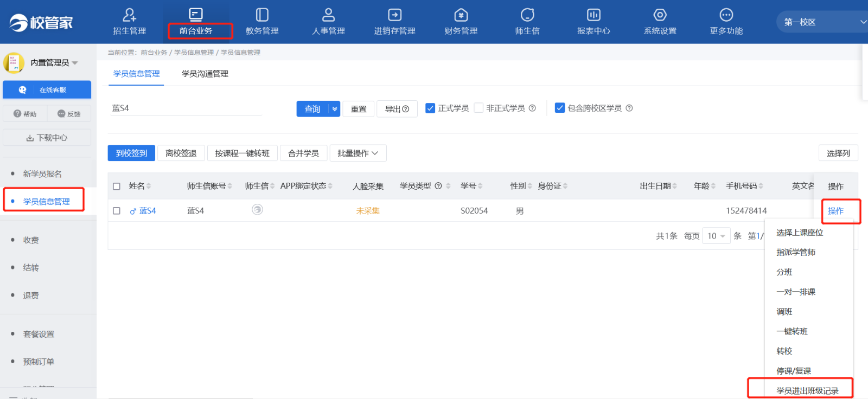Toggle 正式学员 checkbox
This screenshot has width=868, height=399.
click(x=430, y=108)
